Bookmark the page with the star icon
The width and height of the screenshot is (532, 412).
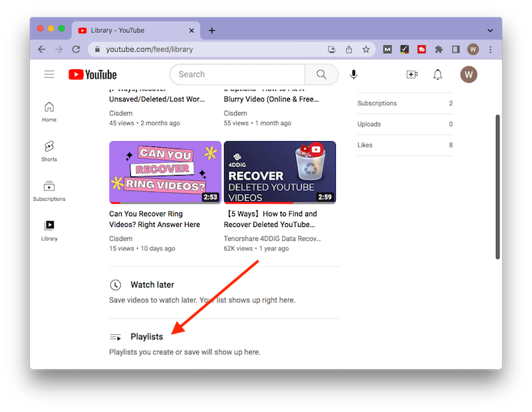coord(366,49)
